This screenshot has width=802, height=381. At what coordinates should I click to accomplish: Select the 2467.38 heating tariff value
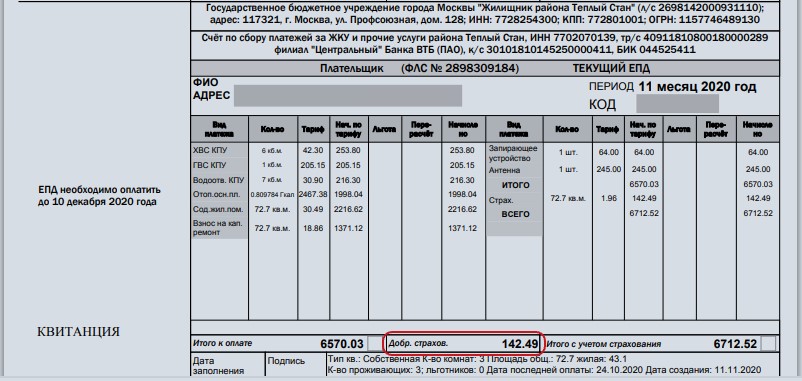(313, 194)
